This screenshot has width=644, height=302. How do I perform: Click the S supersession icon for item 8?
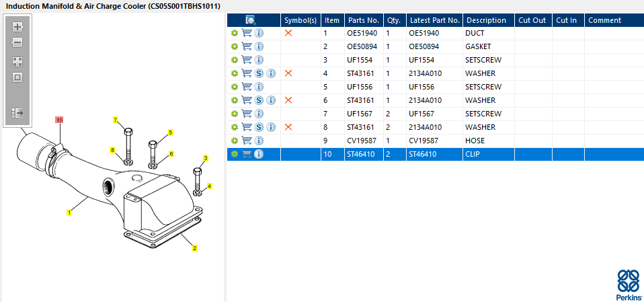(259, 127)
